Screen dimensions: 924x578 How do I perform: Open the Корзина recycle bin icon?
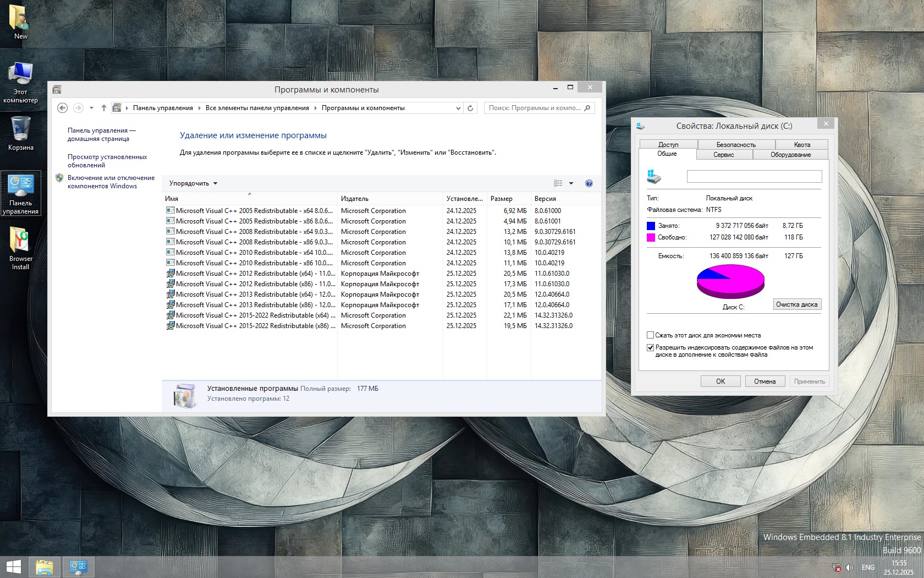tap(21, 133)
